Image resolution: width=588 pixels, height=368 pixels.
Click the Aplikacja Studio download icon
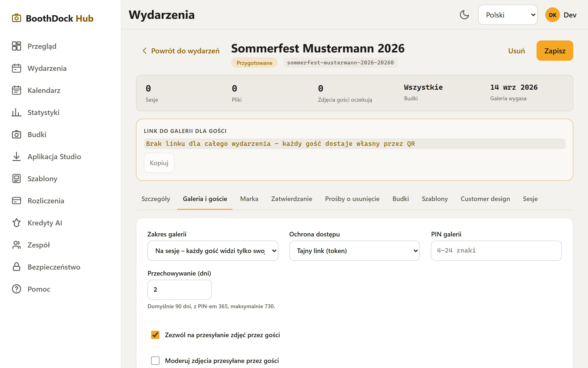point(17,156)
